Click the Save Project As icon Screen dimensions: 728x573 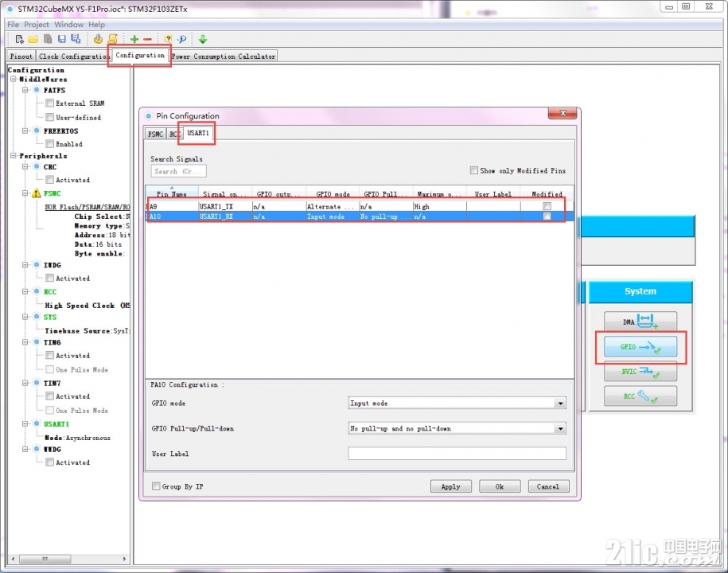click(x=76, y=40)
